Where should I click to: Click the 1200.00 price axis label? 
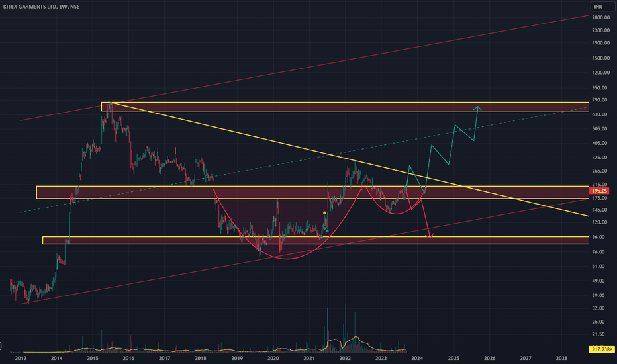[601, 73]
